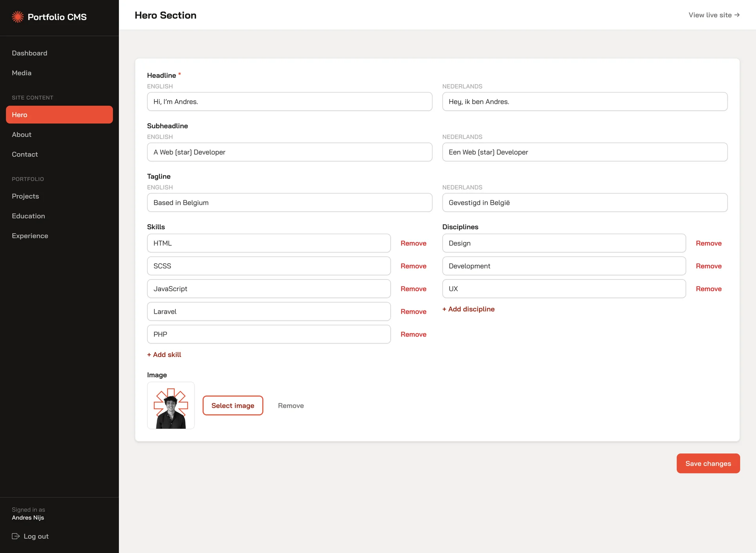Click the Log out link text
This screenshot has height=553, width=756.
tap(36, 536)
